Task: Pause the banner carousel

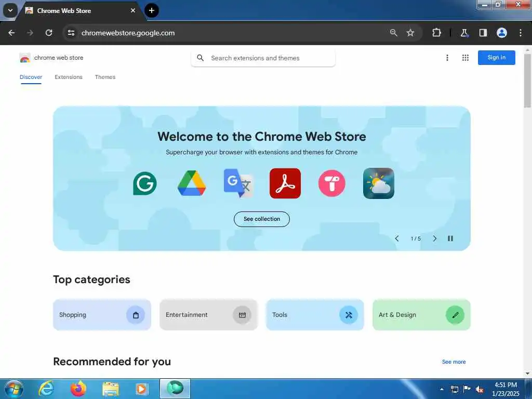Action: (450, 238)
